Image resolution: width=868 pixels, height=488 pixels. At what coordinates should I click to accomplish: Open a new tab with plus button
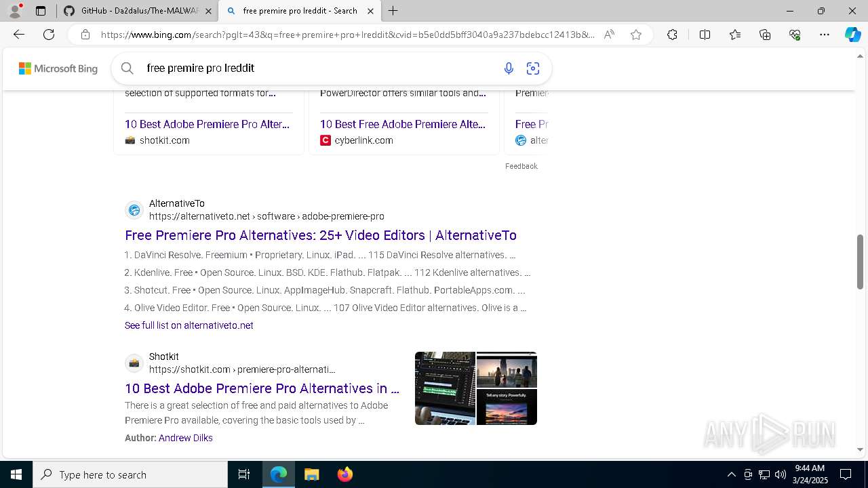393,11
